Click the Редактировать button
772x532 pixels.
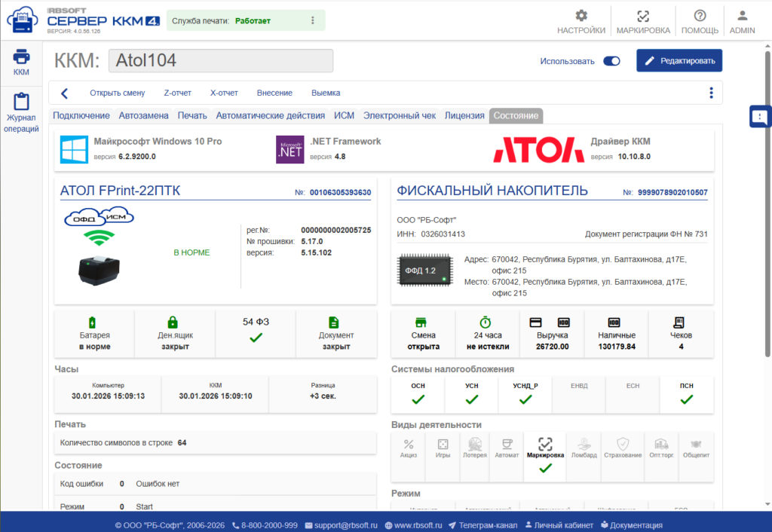[x=679, y=61]
